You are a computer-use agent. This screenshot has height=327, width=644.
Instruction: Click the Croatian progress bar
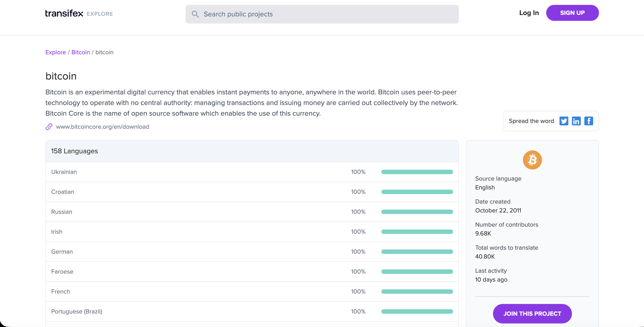[417, 192]
